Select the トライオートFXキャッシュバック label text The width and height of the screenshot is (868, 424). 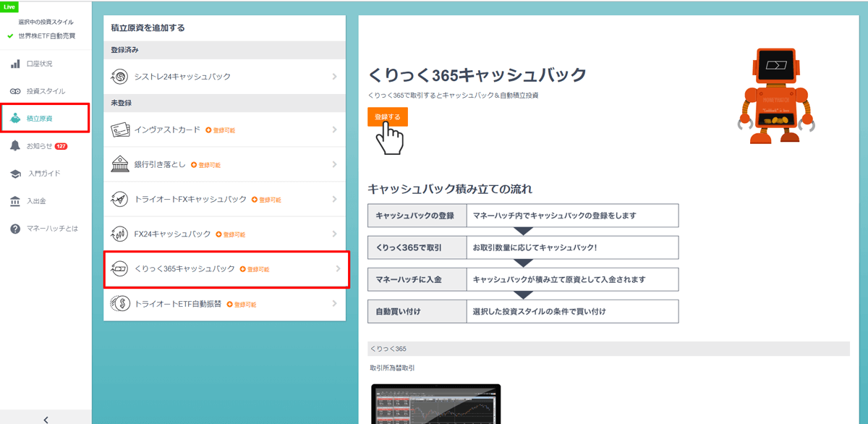(x=190, y=199)
